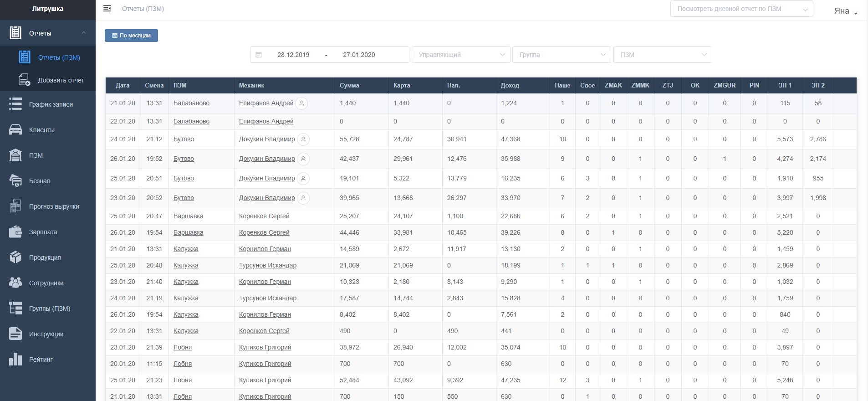Click the По месяцам button

(x=131, y=36)
